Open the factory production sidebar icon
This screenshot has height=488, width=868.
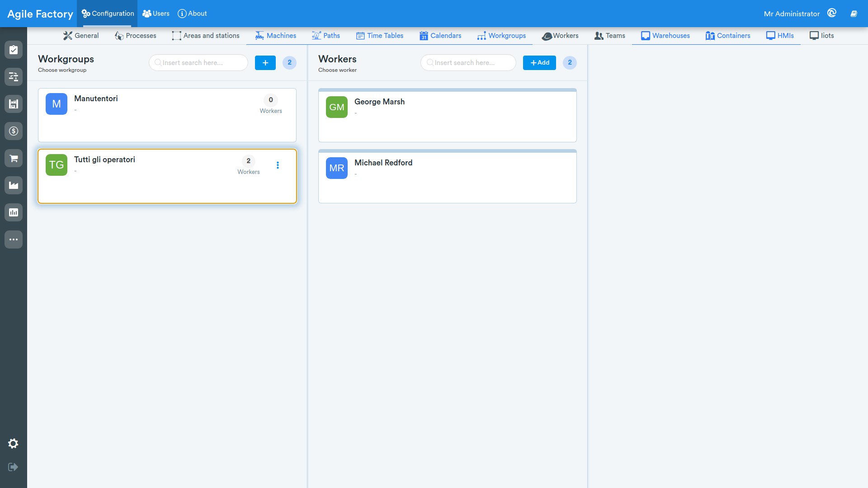click(14, 185)
